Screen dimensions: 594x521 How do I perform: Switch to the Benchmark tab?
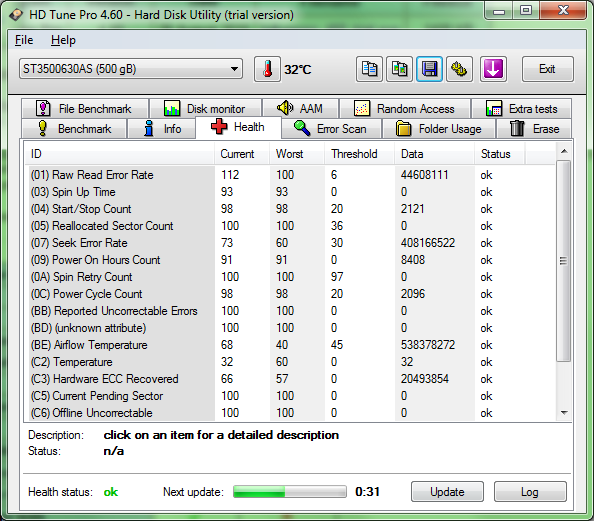(74, 128)
